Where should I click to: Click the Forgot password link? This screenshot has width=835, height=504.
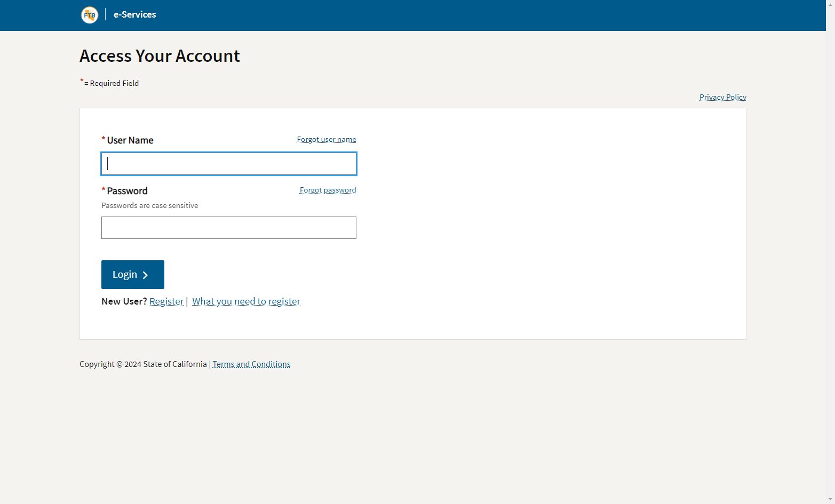(x=328, y=190)
